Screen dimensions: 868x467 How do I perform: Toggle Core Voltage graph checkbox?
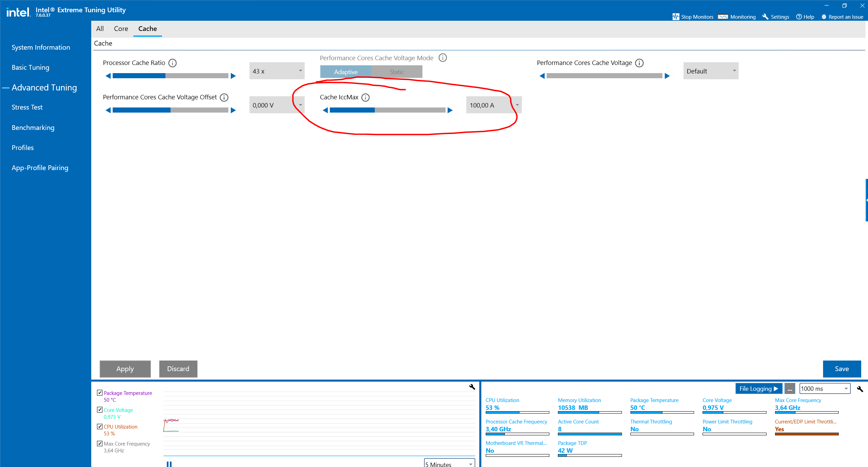tap(100, 410)
